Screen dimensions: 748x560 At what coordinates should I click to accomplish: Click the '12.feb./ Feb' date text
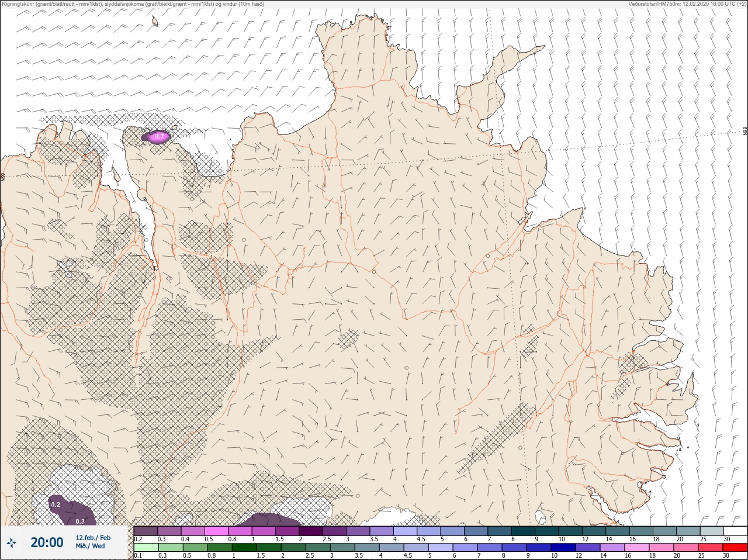(93, 538)
